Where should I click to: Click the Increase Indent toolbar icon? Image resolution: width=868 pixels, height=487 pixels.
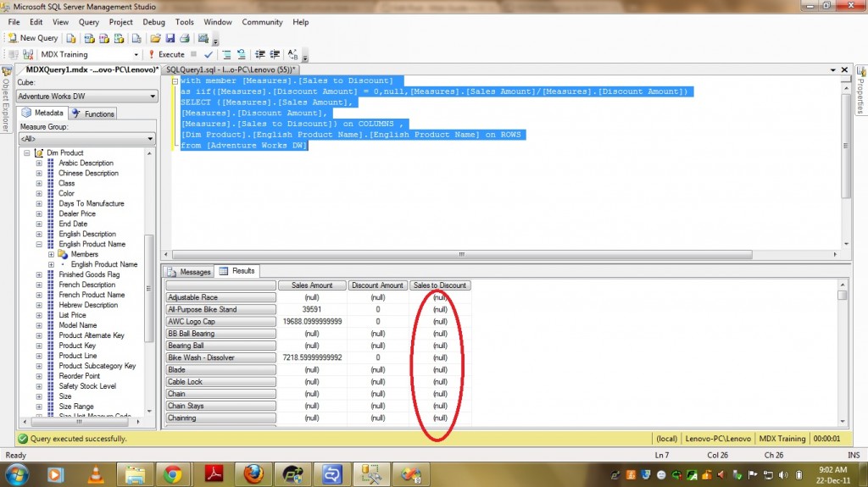(x=275, y=54)
